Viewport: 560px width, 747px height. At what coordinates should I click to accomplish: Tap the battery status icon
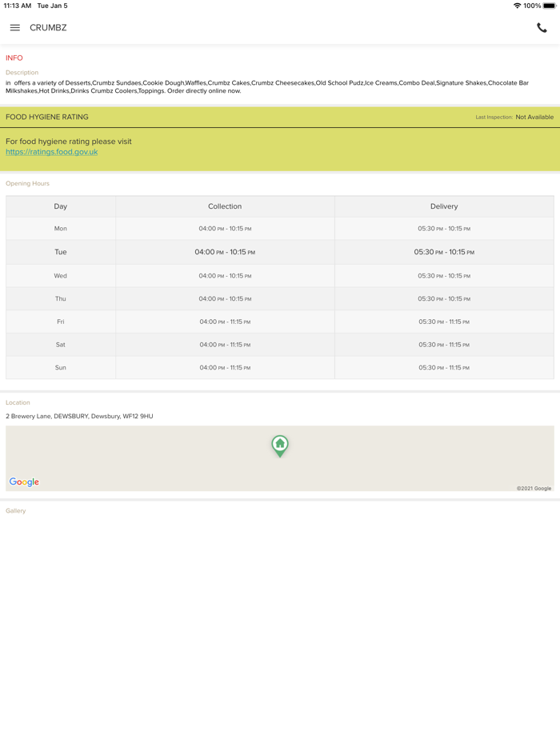click(x=550, y=6)
